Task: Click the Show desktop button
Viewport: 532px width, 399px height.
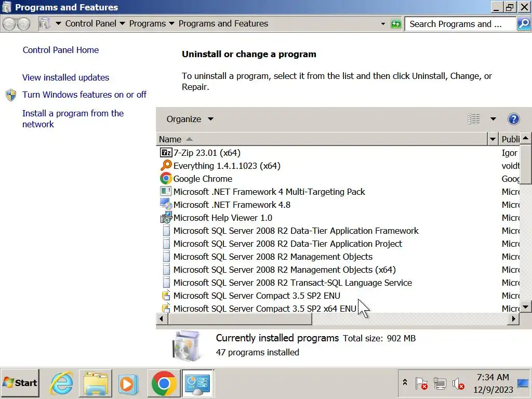Action: tap(524, 383)
